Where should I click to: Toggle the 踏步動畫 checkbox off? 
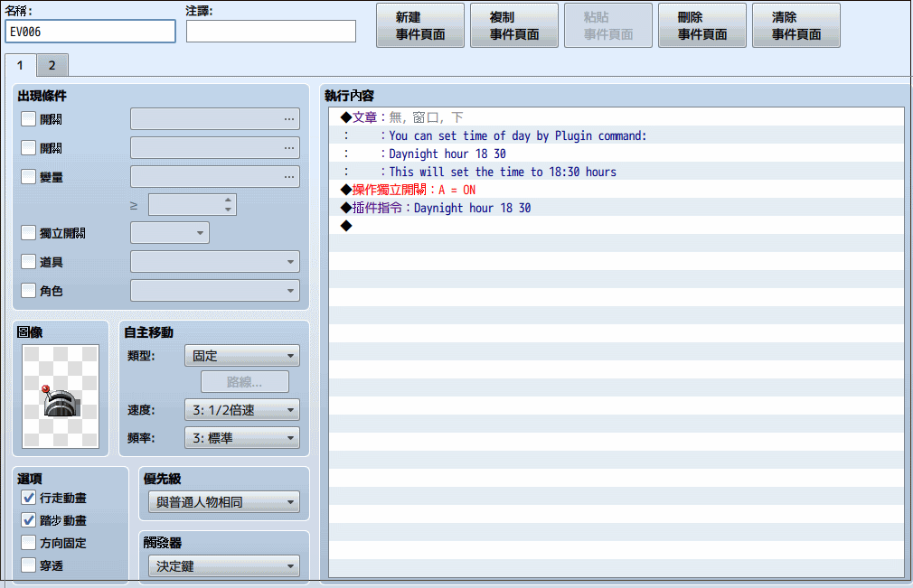click(x=29, y=520)
